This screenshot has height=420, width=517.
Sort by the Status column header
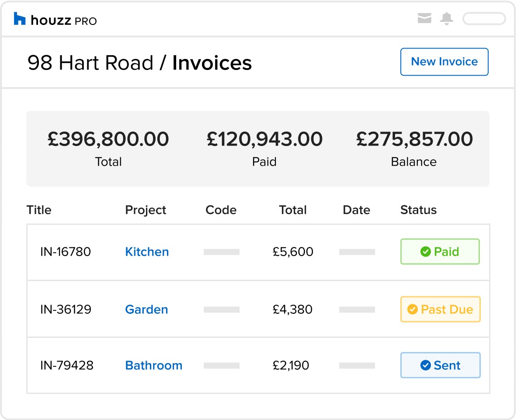tap(418, 210)
